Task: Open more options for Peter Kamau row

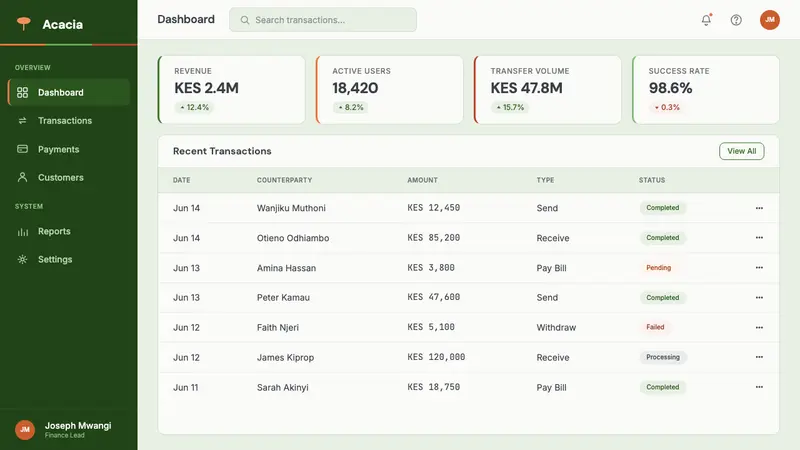Action: (x=759, y=297)
